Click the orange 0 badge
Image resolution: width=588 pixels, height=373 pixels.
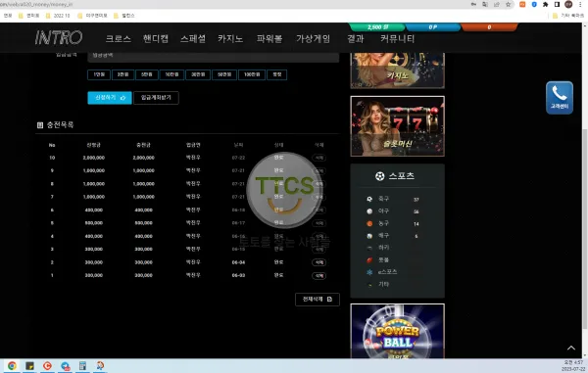pyautogui.click(x=489, y=27)
